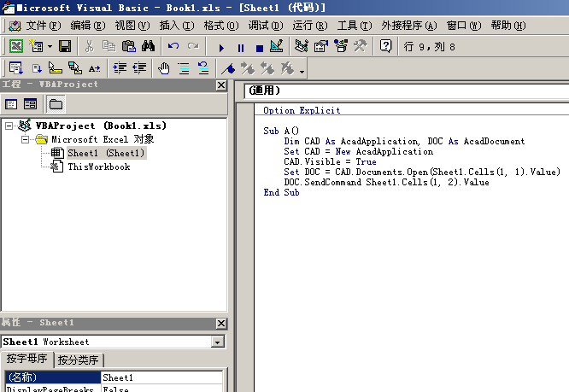
Task: Click the Outdent icon
Action: 139,67
